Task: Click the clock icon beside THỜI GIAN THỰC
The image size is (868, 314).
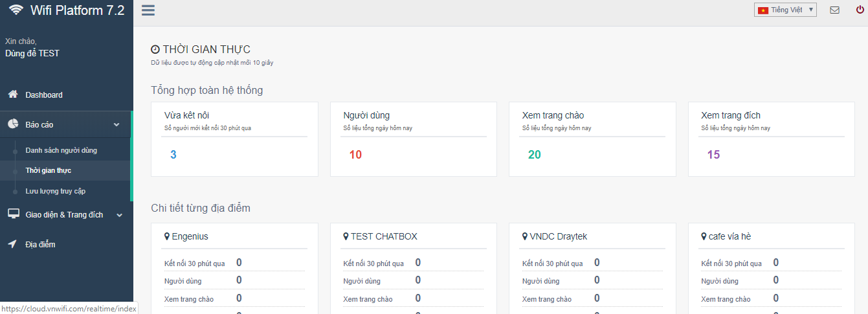Action: [155, 49]
